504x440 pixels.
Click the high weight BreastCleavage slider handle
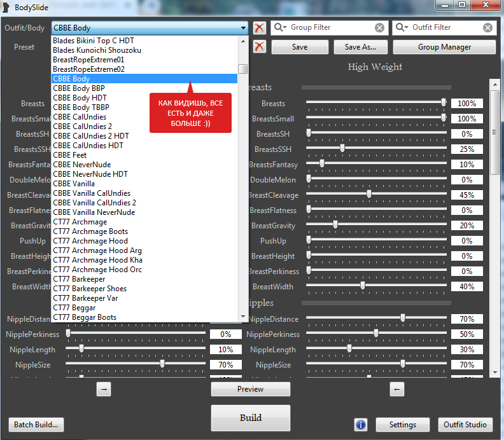(x=369, y=195)
